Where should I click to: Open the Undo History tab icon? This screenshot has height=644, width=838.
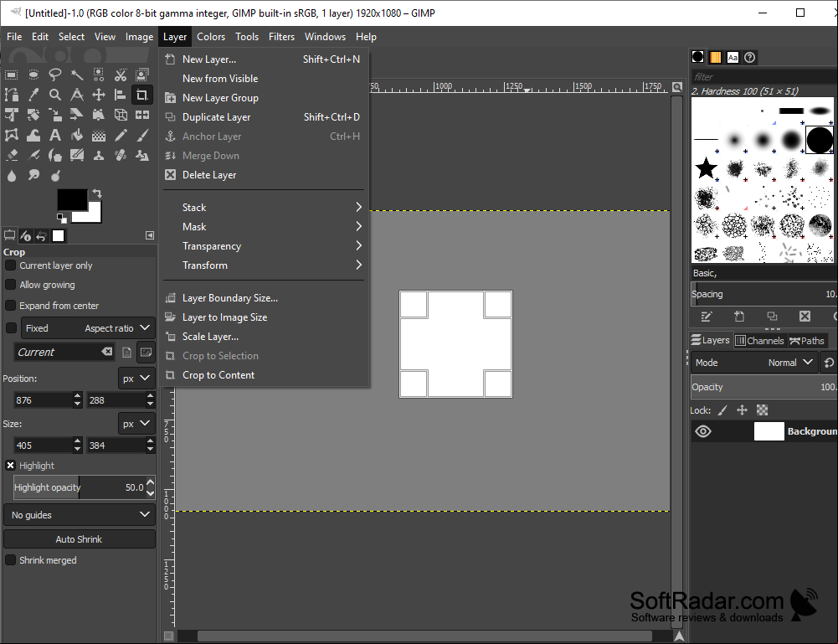pos(41,235)
